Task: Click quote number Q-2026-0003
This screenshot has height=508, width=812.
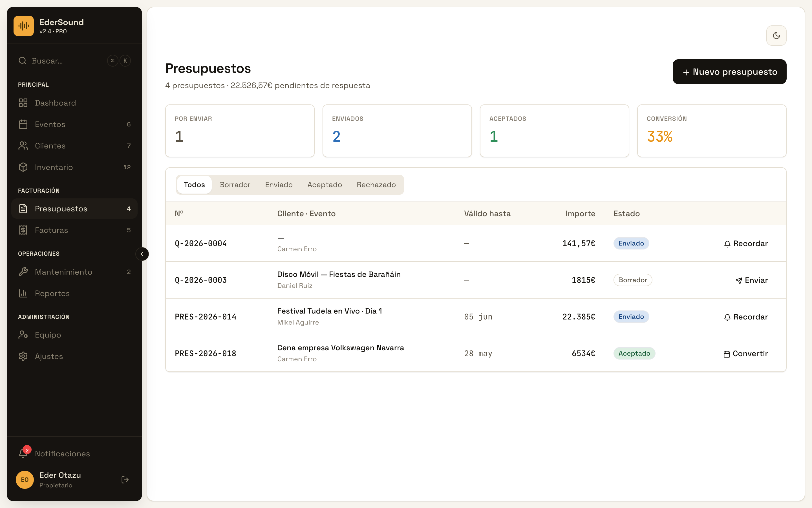Action: coord(201,280)
